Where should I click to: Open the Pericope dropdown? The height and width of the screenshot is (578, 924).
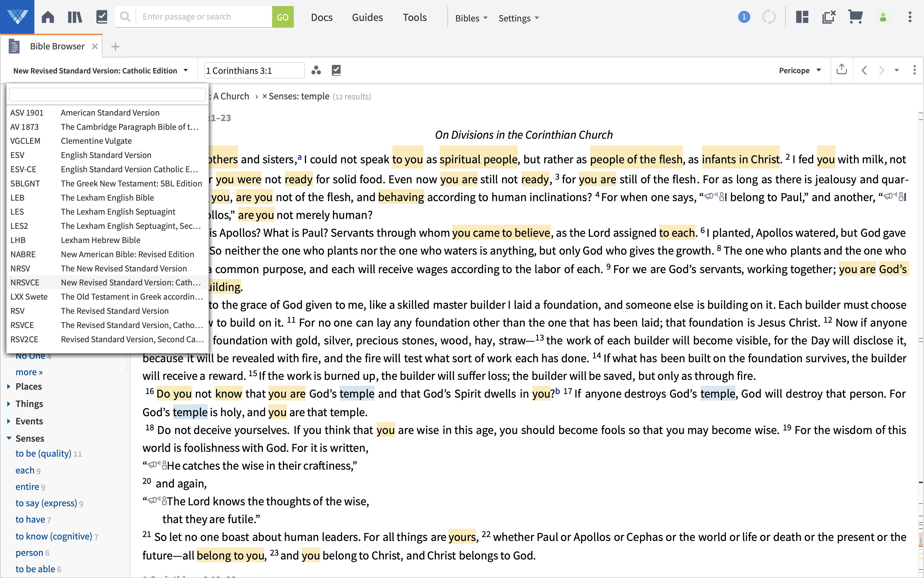[800, 70]
